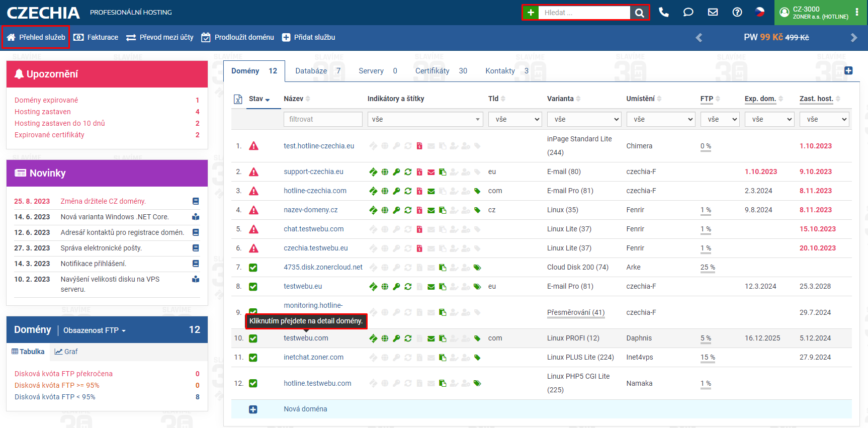The image size is (868, 428).
Task: Expand Obsazenost FTP dropdown
Action: coord(95,330)
